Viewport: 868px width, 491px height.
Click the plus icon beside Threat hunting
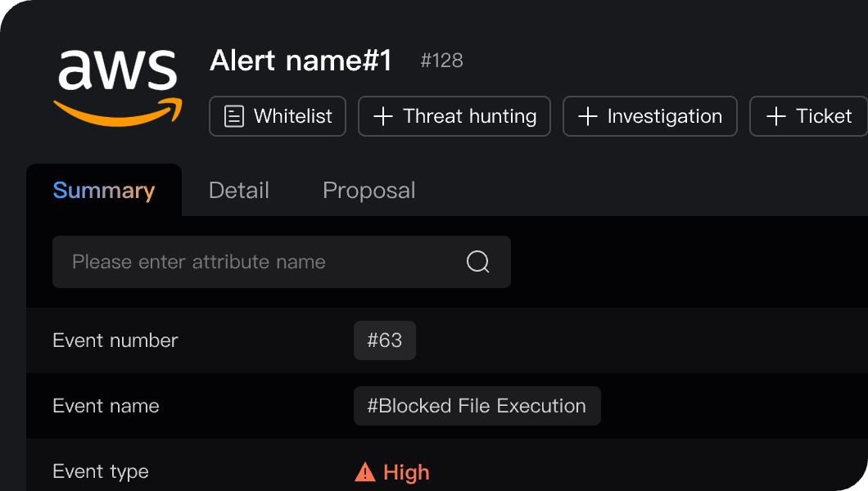point(382,116)
